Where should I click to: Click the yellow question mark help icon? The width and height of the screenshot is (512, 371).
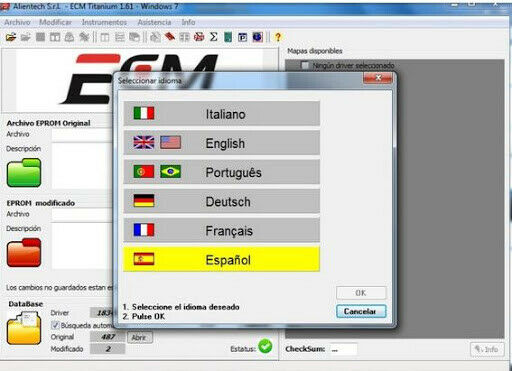278,37
